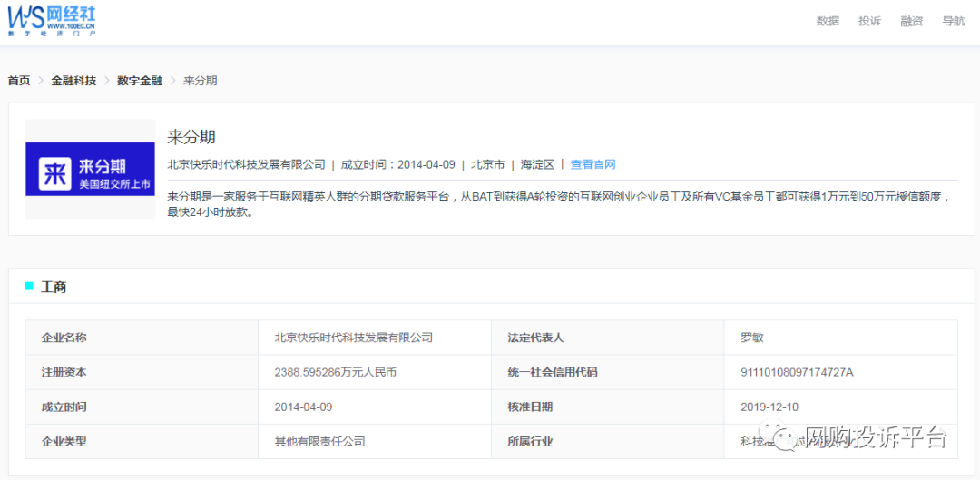The height and width of the screenshot is (480, 980).
Task: Open the 导航 navigation item
Action: click(953, 21)
